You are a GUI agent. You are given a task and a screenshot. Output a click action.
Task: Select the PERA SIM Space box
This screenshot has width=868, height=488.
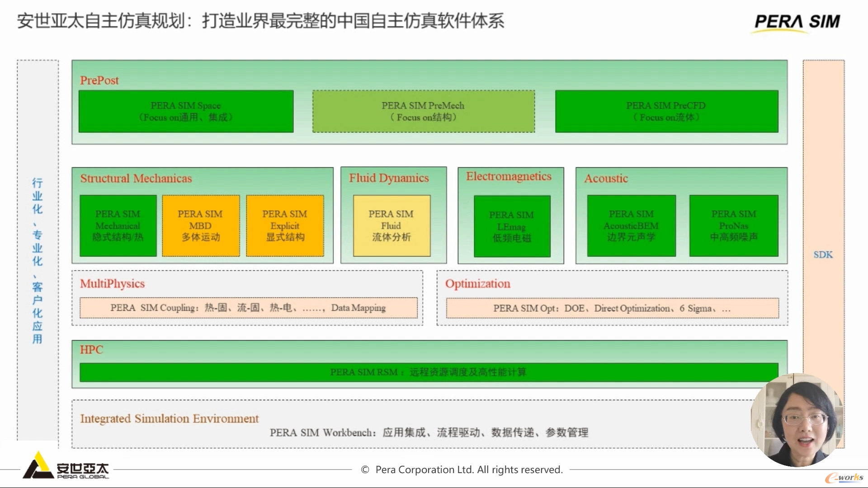tap(186, 112)
